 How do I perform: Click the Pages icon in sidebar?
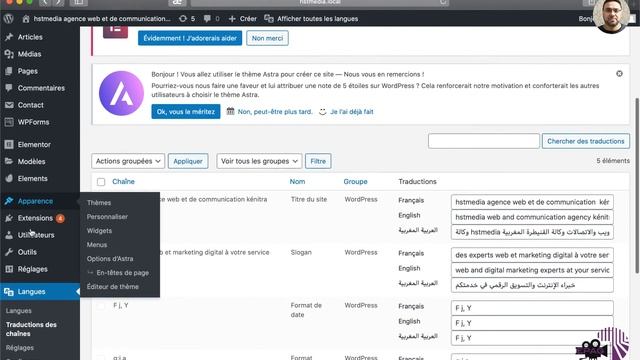coord(9,71)
